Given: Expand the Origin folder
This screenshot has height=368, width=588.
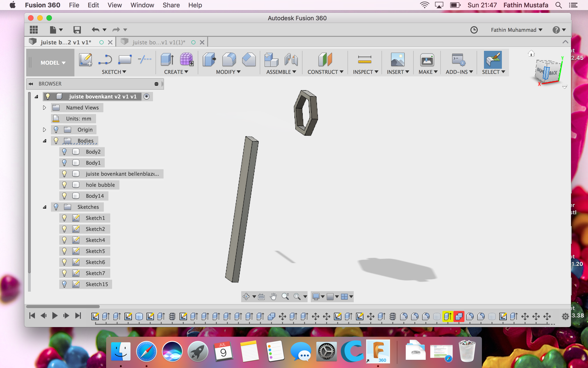Looking at the screenshot, I should 44,129.
